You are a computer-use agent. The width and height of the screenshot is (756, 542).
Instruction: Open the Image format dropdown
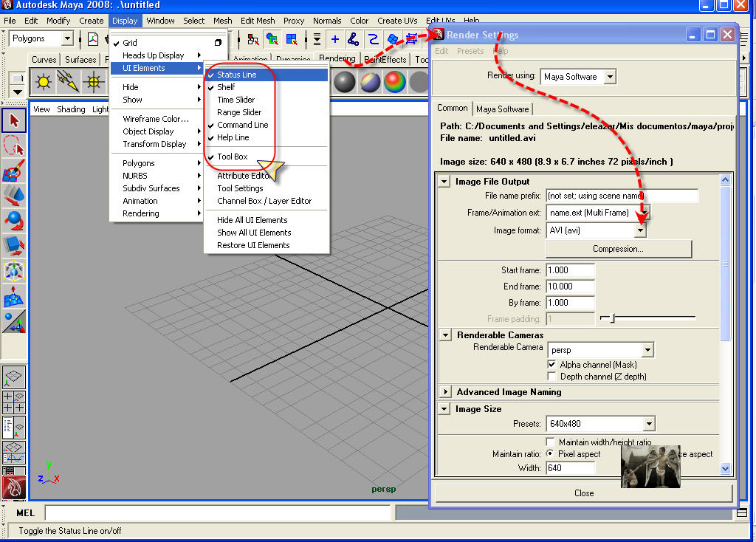(x=640, y=230)
